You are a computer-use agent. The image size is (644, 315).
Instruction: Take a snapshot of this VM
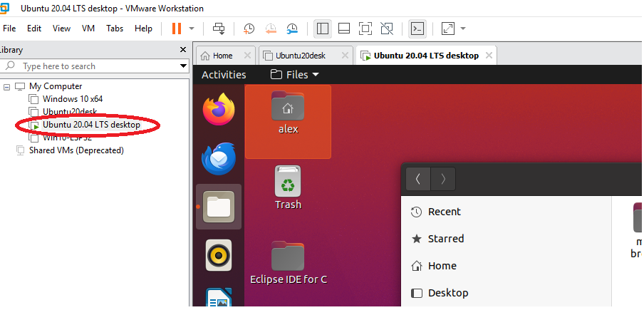[x=249, y=29]
